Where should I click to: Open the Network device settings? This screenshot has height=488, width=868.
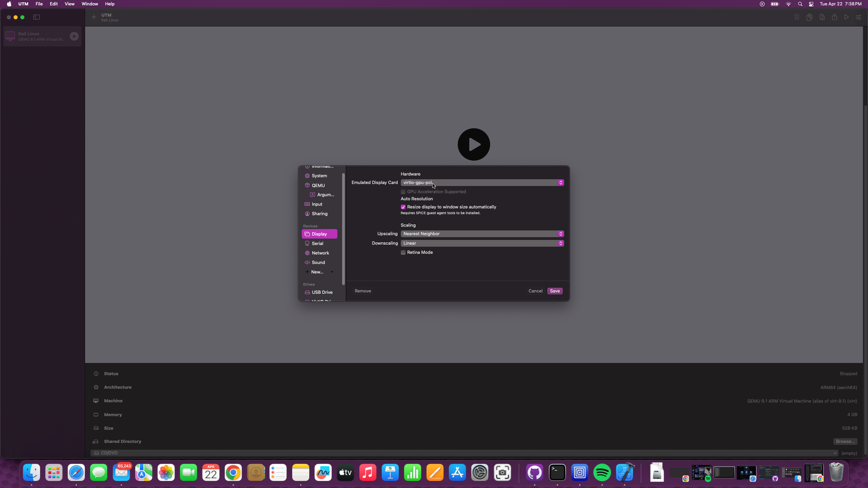click(x=320, y=253)
